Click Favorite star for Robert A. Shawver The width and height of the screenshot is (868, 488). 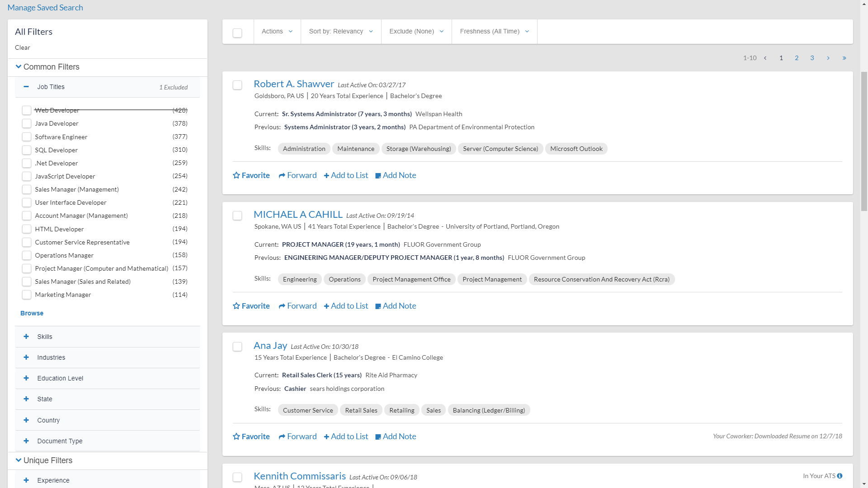(236, 175)
